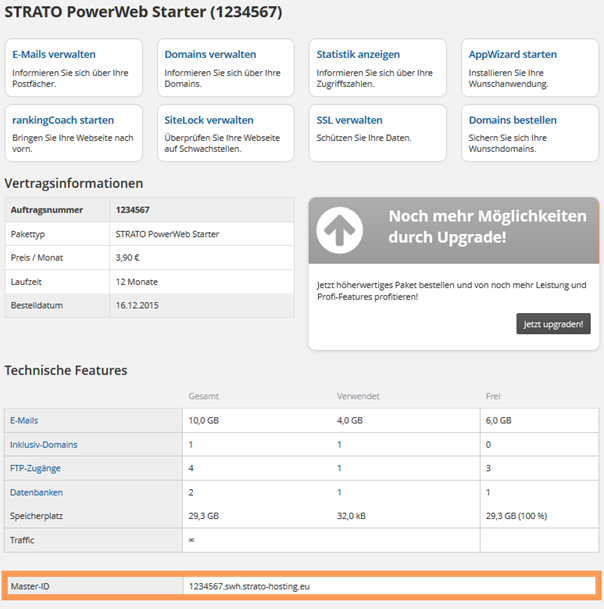The width and height of the screenshot is (604, 609).
Task: Click the price value 3,90 €
Action: [127, 258]
